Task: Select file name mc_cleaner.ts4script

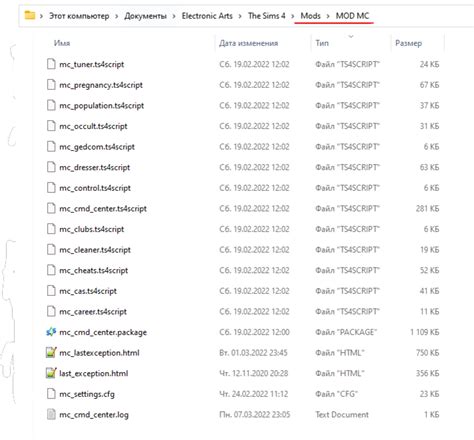Action: point(95,250)
